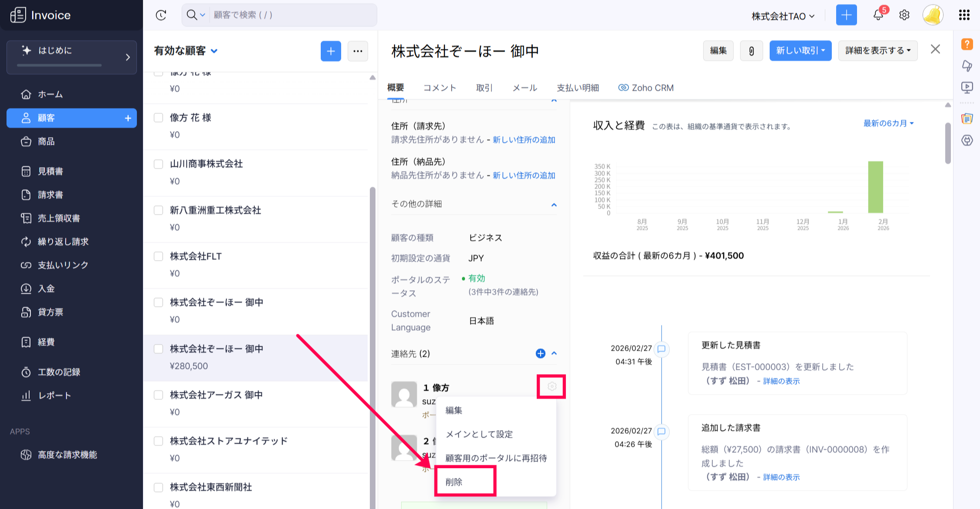
Task: Click the blue add contact plus icon
Action: [x=540, y=353]
